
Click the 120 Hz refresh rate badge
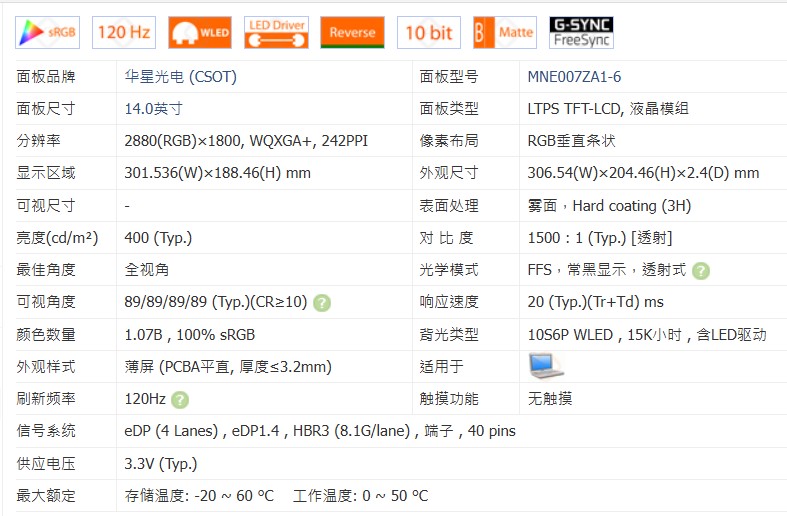[124, 32]
